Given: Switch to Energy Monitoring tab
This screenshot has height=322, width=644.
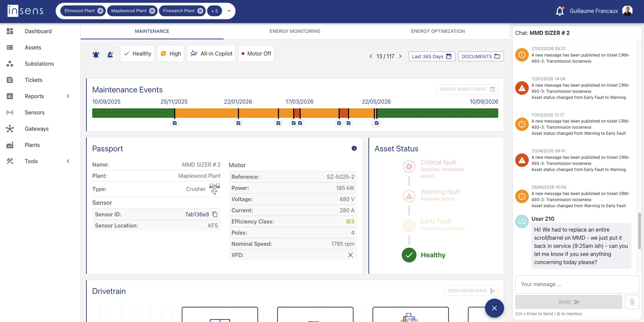Looking at the screenshot, I should [x=295, y=31].
